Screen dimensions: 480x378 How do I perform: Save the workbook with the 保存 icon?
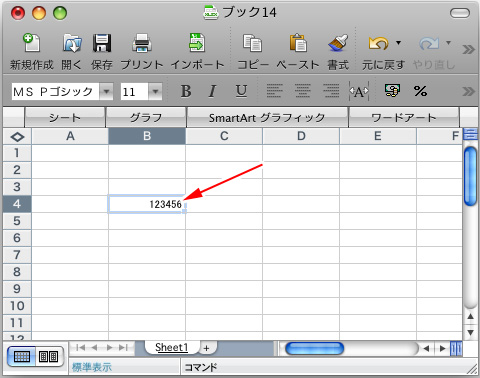pos(102,43)
